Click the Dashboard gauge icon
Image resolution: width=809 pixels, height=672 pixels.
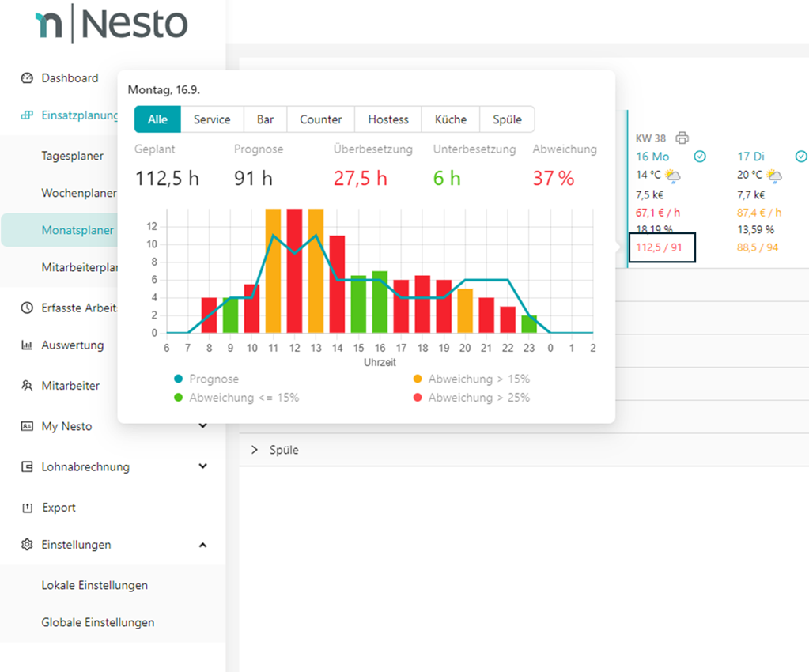27,78
